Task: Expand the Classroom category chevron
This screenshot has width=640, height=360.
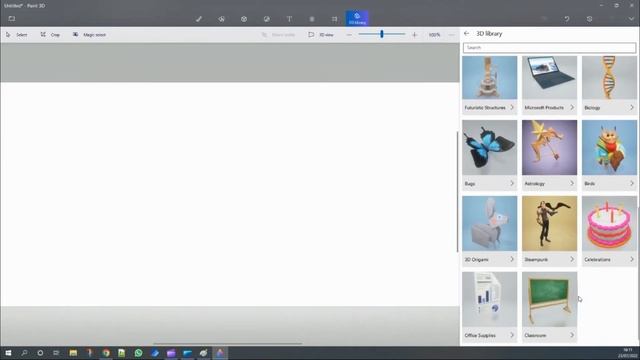Action: (571, 335)
